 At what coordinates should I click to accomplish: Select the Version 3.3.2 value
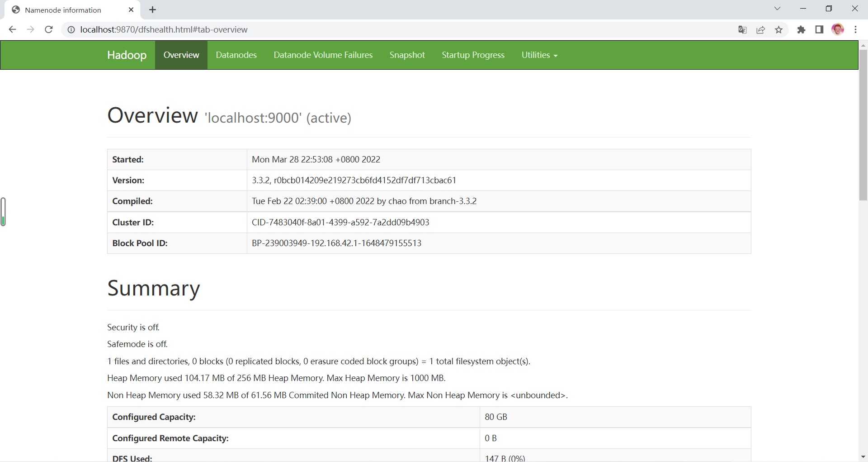354,180
